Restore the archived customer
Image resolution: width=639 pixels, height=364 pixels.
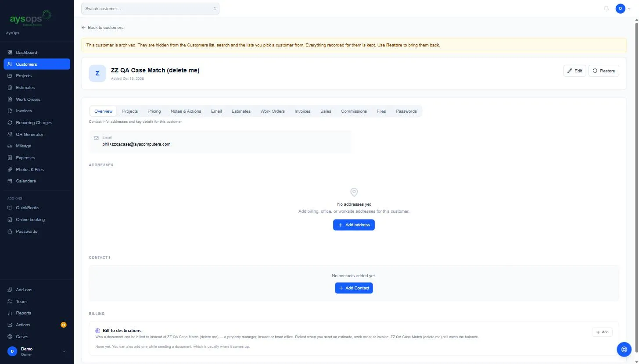click(603, 71)
